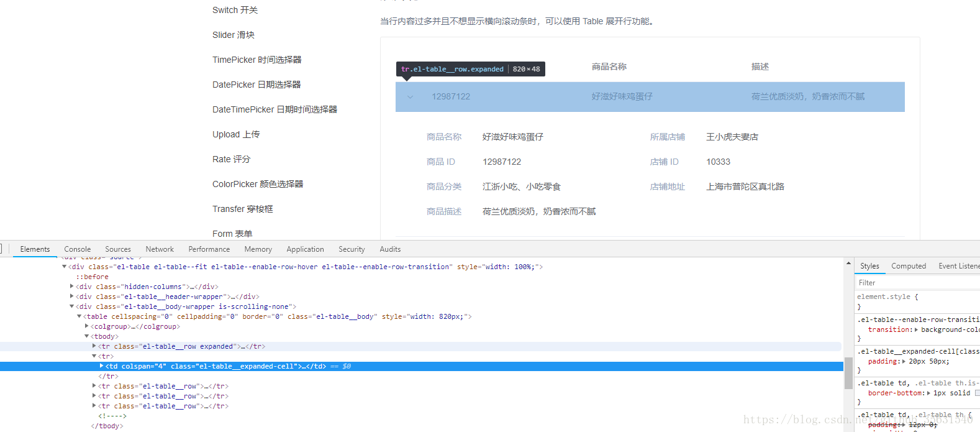This screenshot has width=980, height=432.
Task: Expand tr el-table__row expanded node
Action: click(x=94, y=346)
